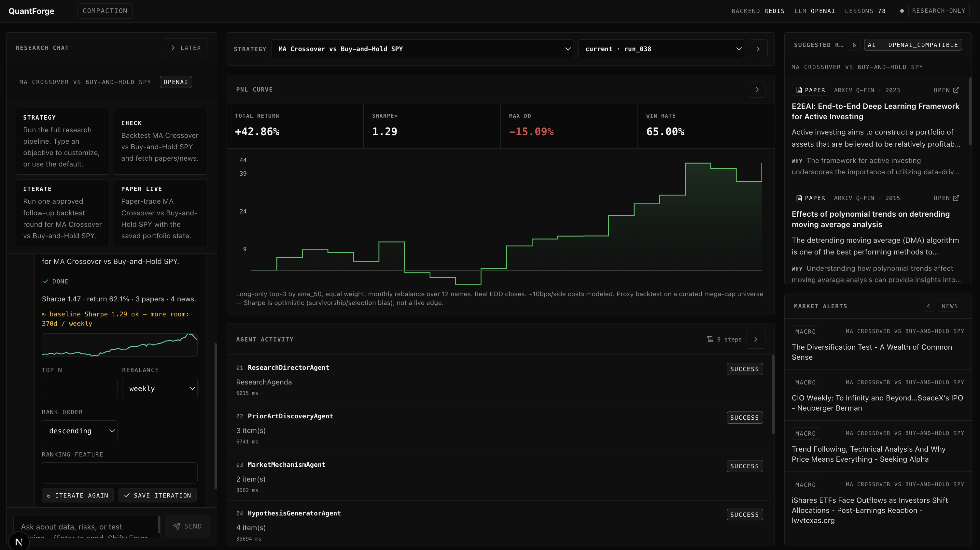Open first arXiv paper external link icon
The width and height of the screenshot is (980, 550).
click(x=956, y=90)
